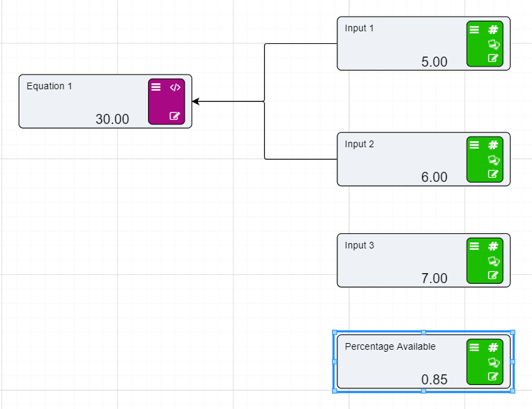Click the hash icon on Percentage Available

(493, 347)
